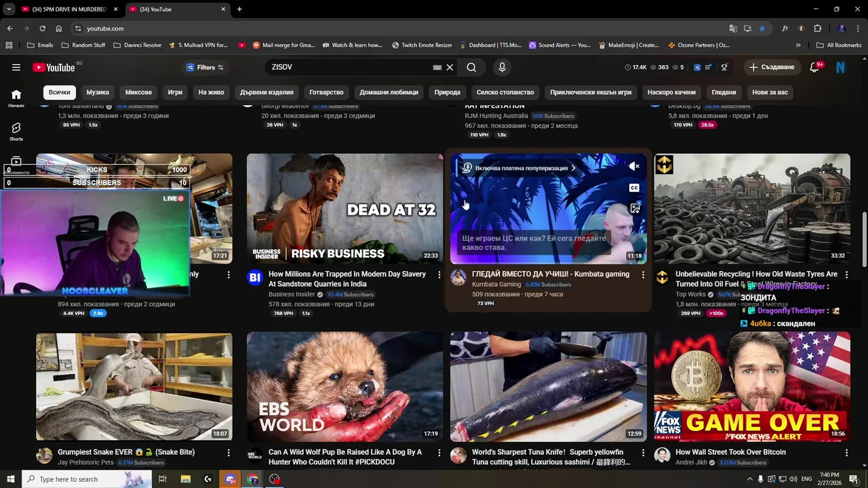Open the All Bookmarks folder
Image resolution: width=868 pixels, height=488 pixels.
pos(839,45)
